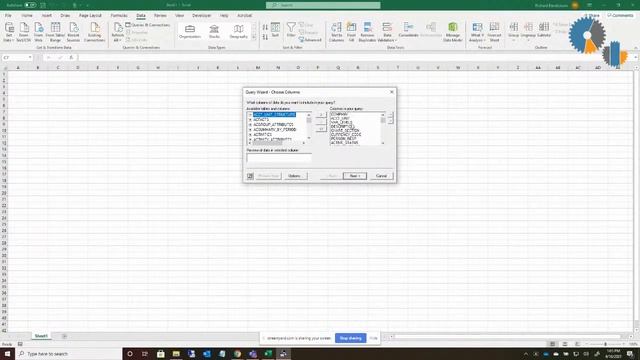Click the Share button

[592, 16]
